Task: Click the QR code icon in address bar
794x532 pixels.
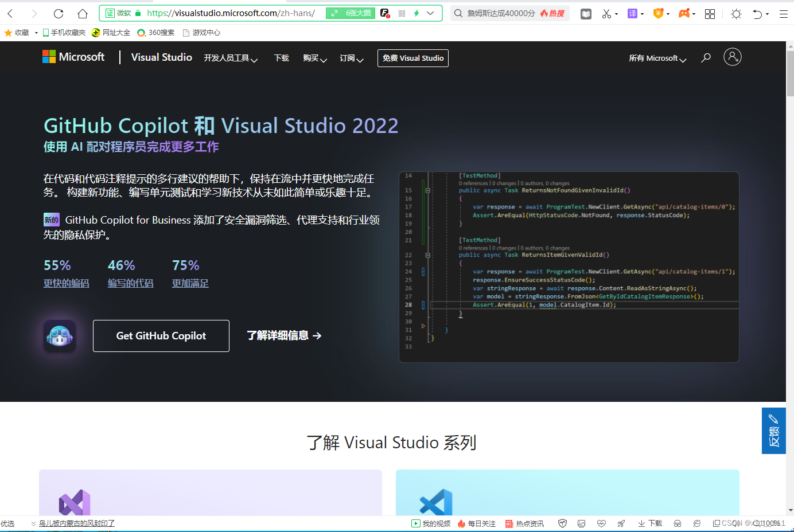Action: 402,13
